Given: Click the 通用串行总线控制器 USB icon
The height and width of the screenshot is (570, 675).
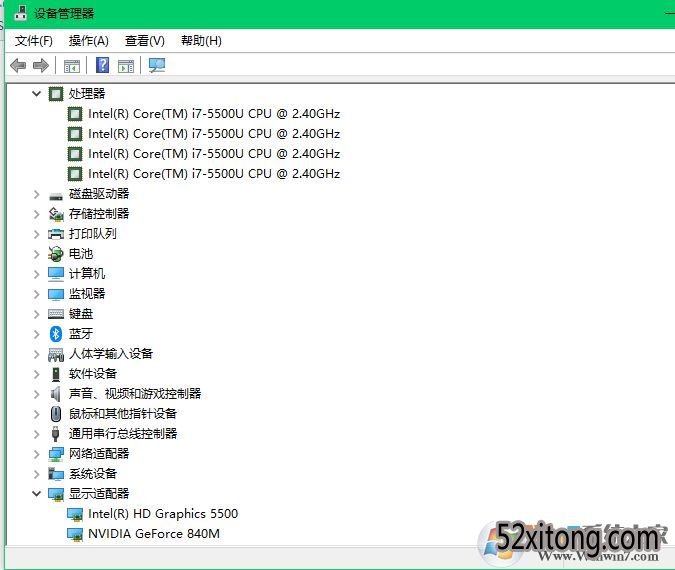Looking at the screenshot, I should [x=56, y=434].
